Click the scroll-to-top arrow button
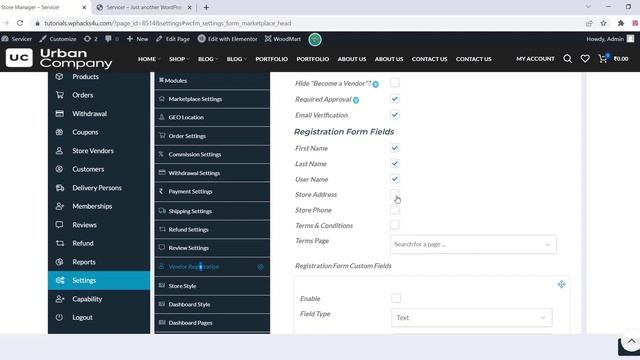The image size is (640, 360). pyautogui.click(x=631, y=341)
